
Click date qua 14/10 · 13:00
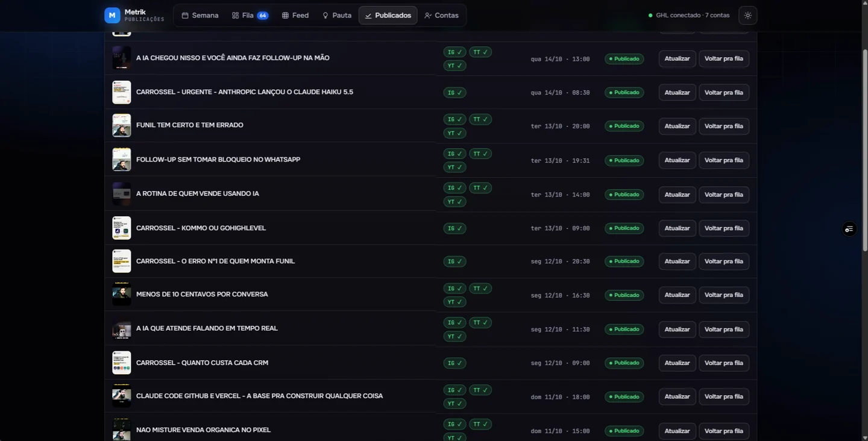pyautogui.click(x=560, y=59)
